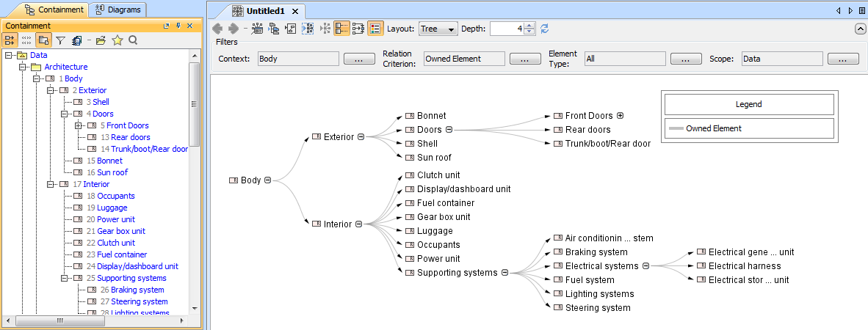Click the star favorites icon in Containment
Image resolution: width=868 pixels, height=330 pixels.
click(x=117, y=40)
